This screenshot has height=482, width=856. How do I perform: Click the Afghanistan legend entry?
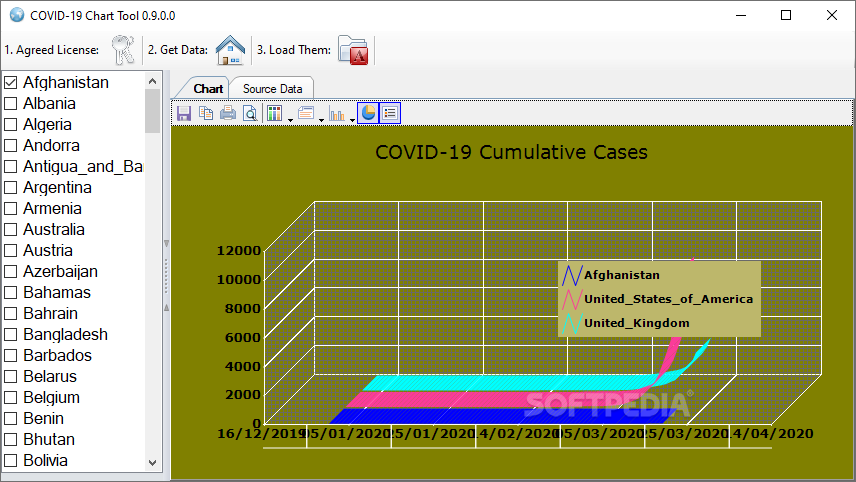pos(611,275)
